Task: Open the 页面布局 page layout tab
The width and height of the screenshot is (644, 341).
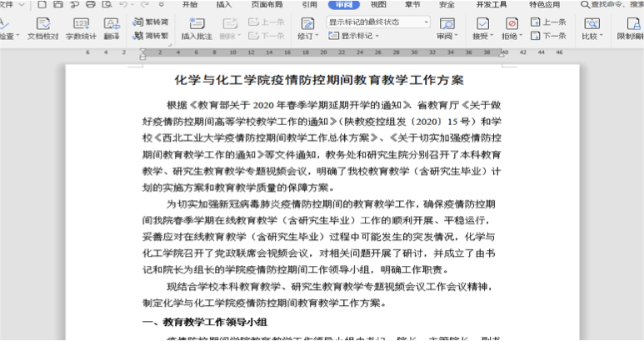Action: click(267, 4)
